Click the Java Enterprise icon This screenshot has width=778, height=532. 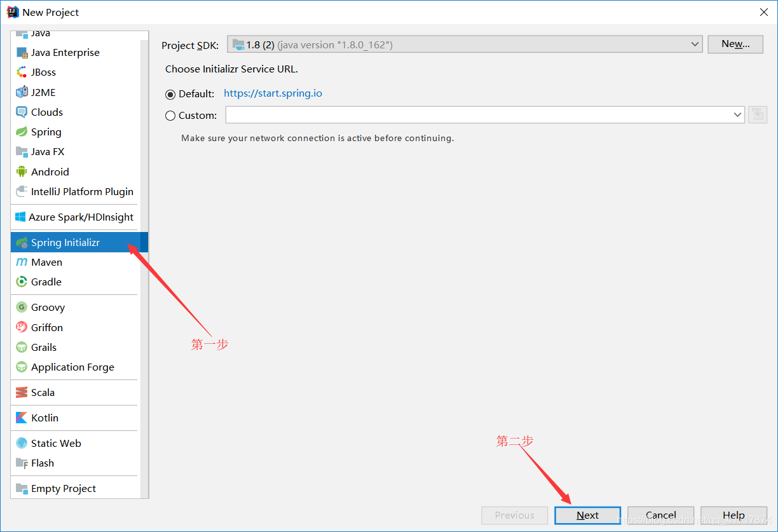[x=22, y=53]
